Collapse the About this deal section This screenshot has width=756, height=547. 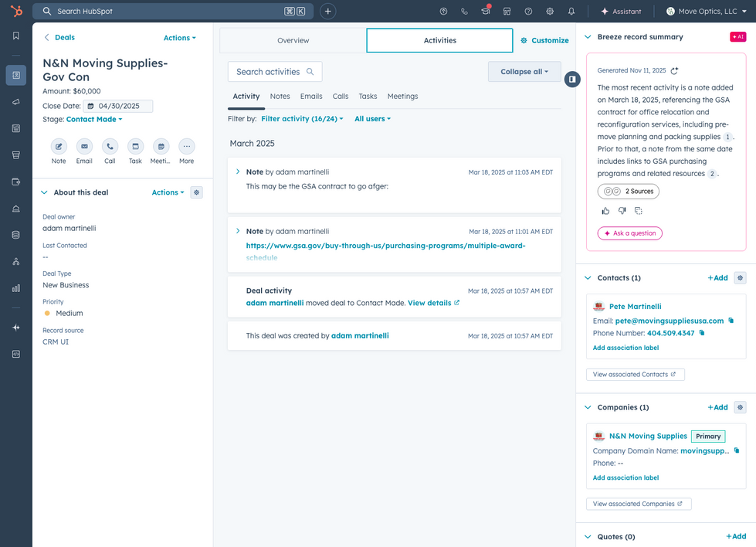click(x=44, y=192)
